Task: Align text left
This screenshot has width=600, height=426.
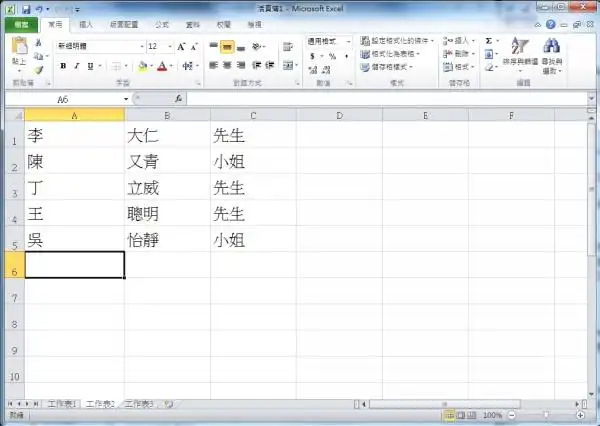Action: click(213, 65)
